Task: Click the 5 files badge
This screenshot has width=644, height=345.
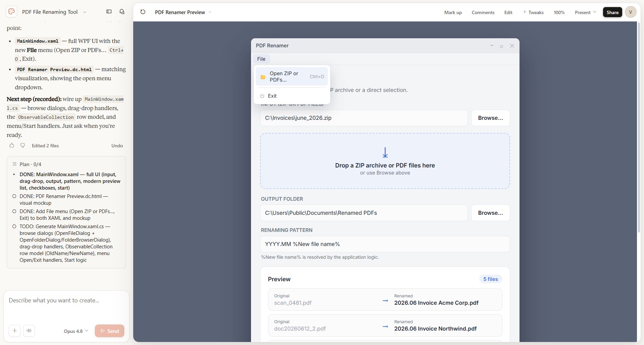Action: [x=490, y=279]
